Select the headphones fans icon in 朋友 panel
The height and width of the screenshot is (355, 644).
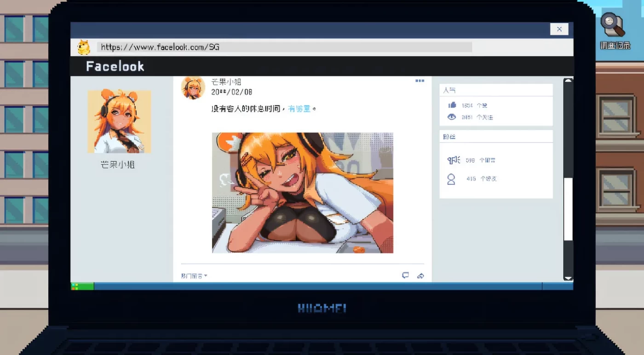(453, 160)
